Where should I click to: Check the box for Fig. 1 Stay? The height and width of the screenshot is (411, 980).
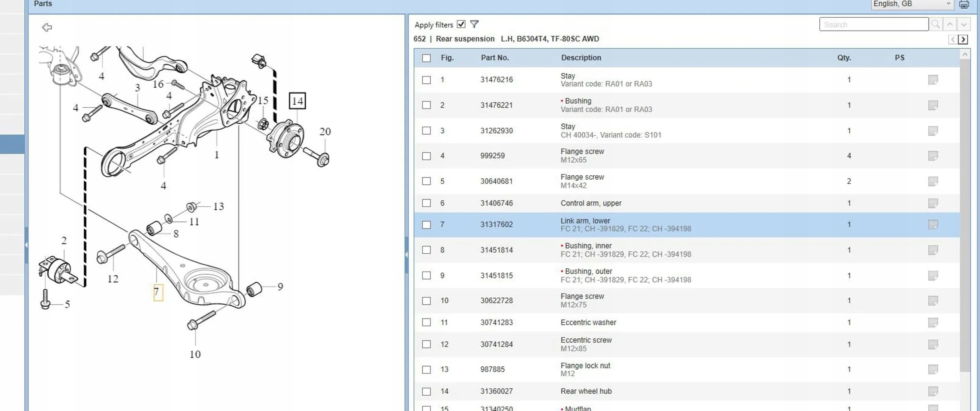[426, 80]
